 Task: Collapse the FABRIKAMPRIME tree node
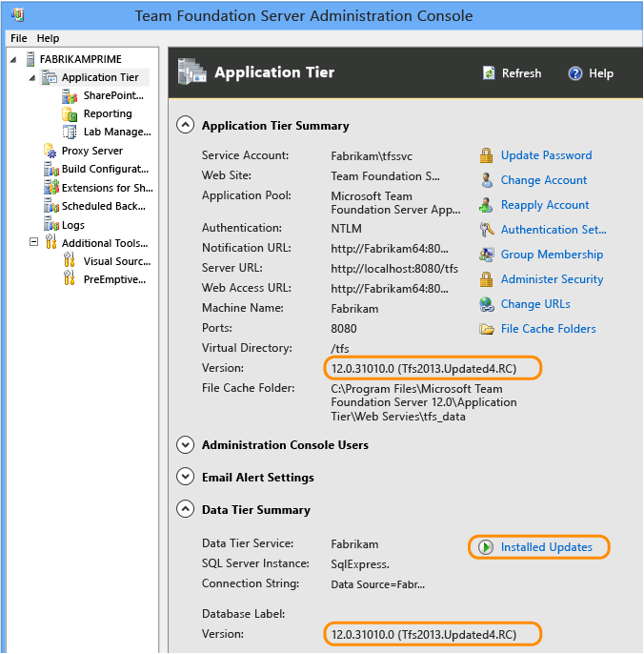pos(13,60)
